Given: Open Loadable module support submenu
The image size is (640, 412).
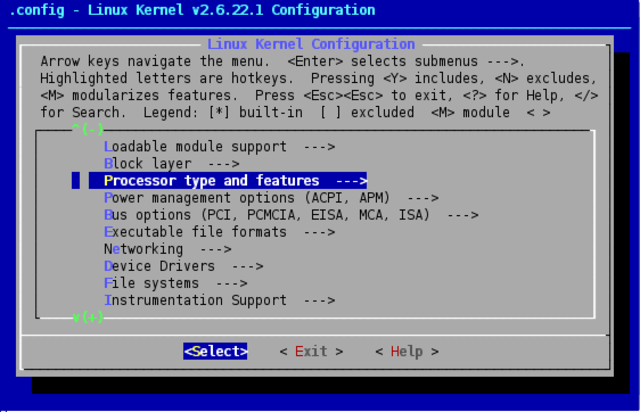Looking at the screenshot, I should (x=220, y=147).
